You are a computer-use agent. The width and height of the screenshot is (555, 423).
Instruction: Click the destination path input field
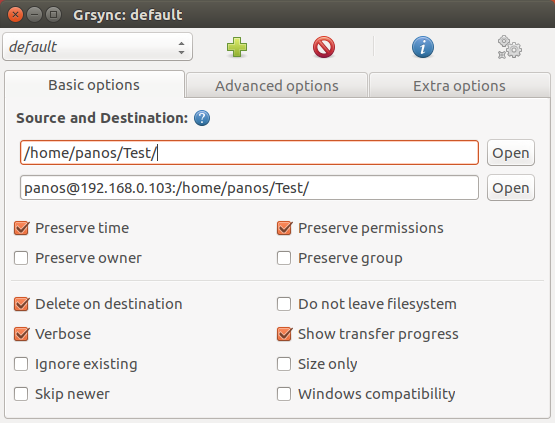pyautogui.click(x=250, y=188)
